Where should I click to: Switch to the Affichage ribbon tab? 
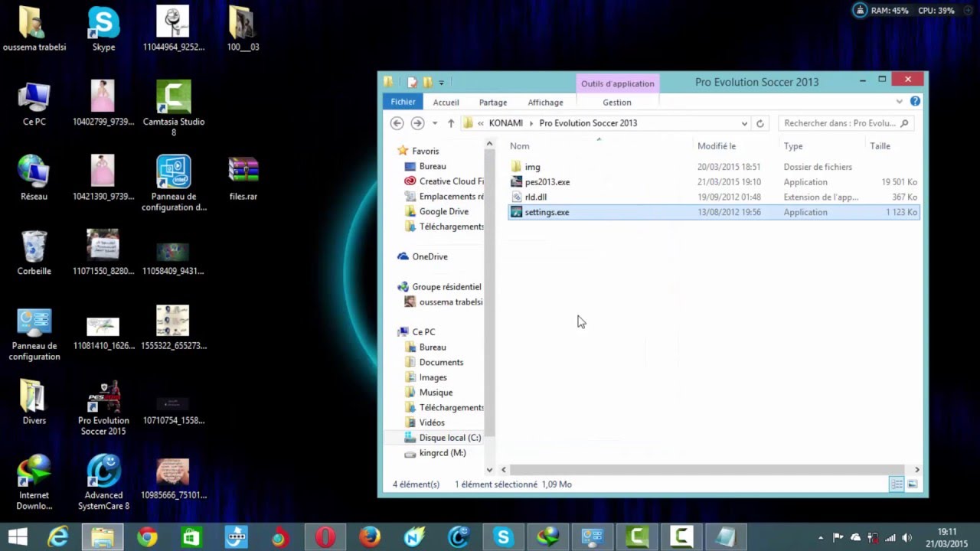[x=545, y=103]
